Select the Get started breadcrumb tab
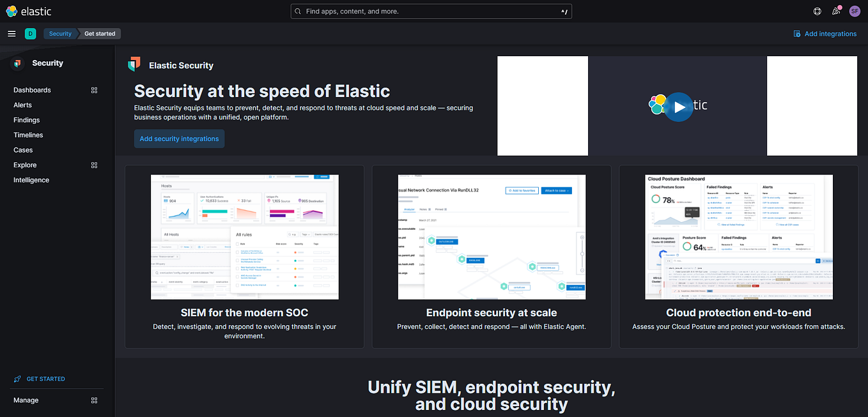Screen dimensions: 868x417 pyautogui.click(x=99, y=33)
